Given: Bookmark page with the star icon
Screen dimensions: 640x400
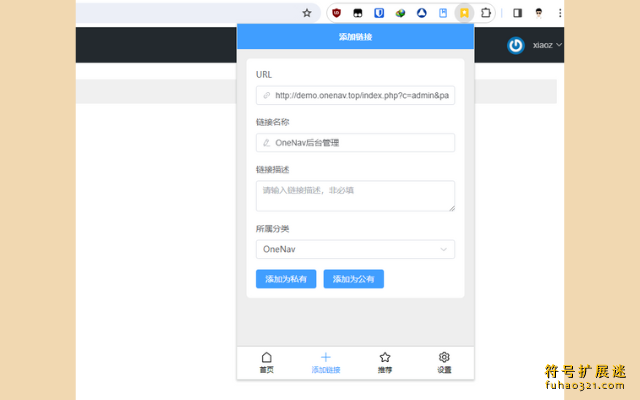Looking at the screenshot, I should point(307,13).
